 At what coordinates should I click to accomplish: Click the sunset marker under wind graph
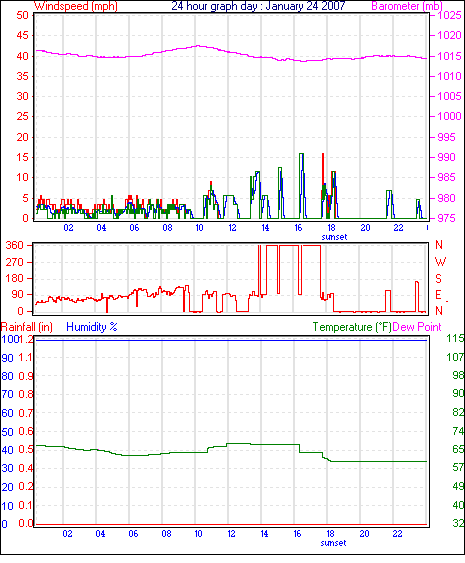click(x=334, y=237)
